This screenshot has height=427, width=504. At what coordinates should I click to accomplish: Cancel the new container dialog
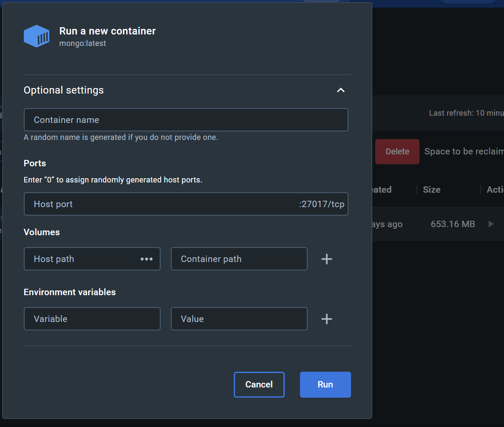click(x=259, y=384)
